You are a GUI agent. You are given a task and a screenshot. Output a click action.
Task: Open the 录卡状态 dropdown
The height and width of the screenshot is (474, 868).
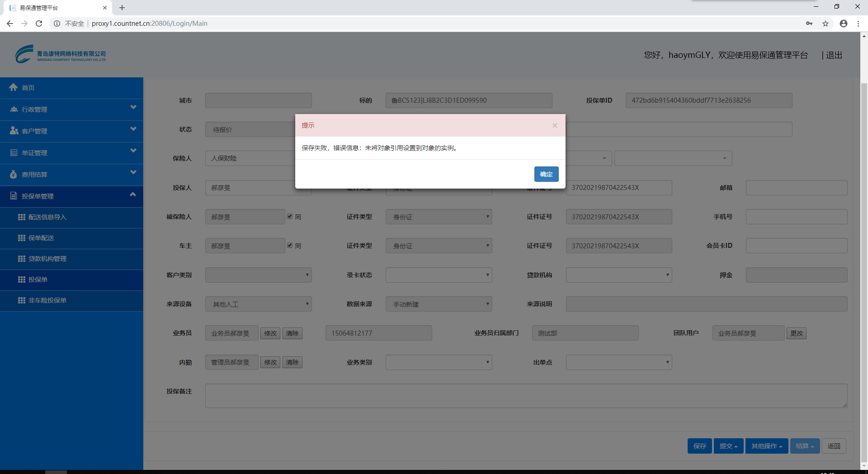tap(439, 275)
